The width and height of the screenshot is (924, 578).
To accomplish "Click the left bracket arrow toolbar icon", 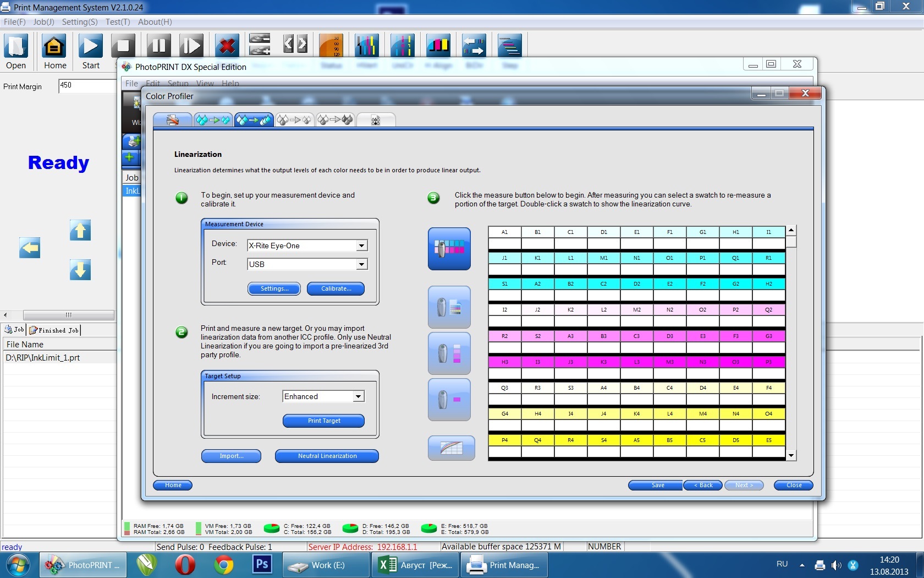I will tap(288, 44).
